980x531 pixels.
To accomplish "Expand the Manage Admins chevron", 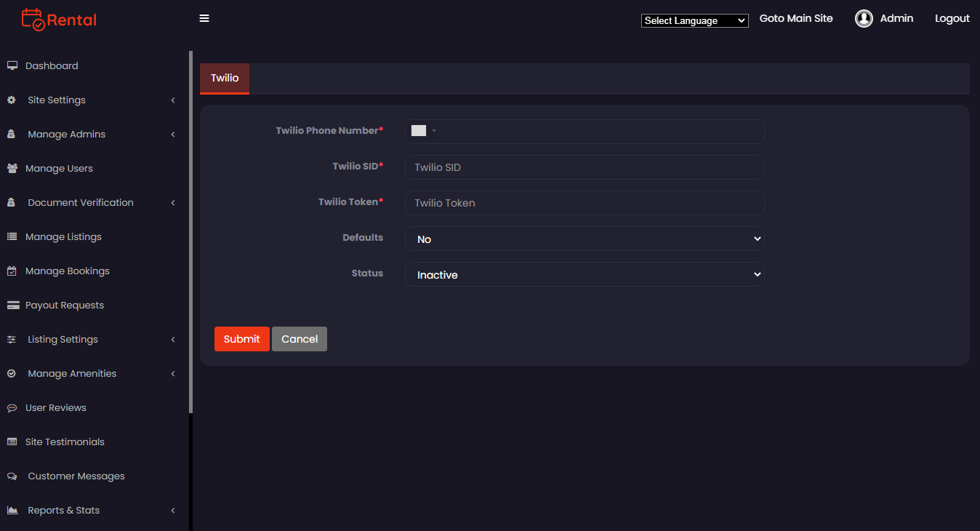I will click(173, 135).
